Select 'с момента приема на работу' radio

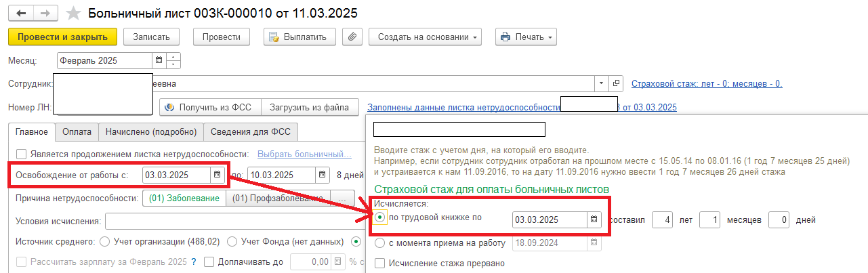[x=379, y=243]
